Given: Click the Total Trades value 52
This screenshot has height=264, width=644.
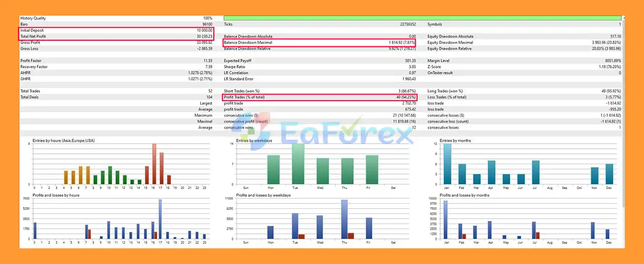Looking at the screenshot, I should pos(209,91).
